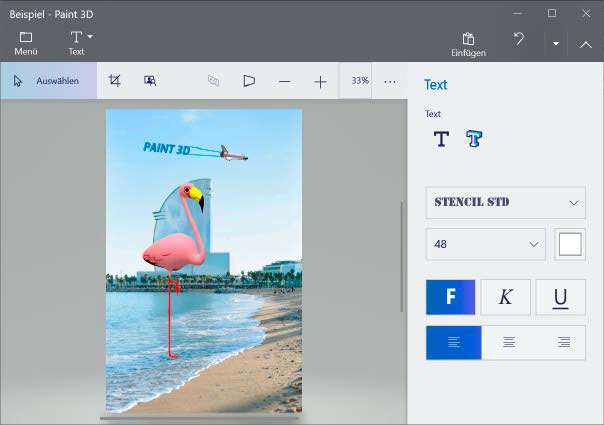The width and height of the screenshot is (604, 425).
Task: Expand the Text tool dropdown arrow
Action: coord(90,37)
